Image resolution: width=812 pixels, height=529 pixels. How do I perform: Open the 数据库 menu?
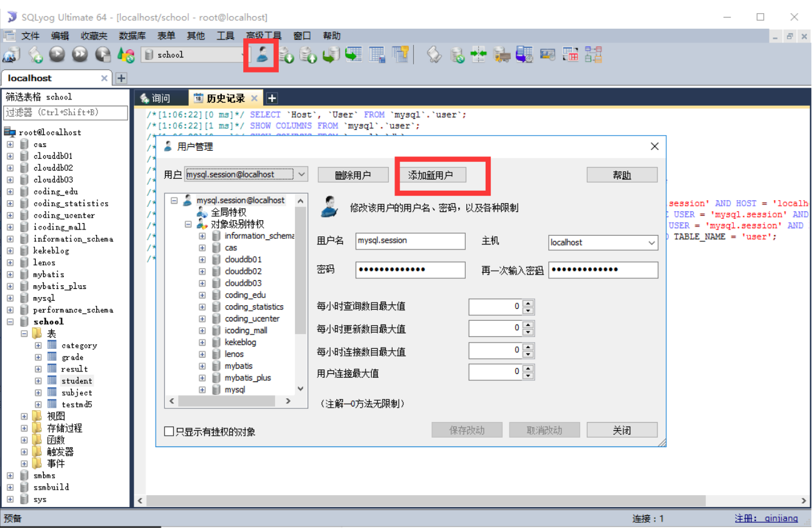133,36
